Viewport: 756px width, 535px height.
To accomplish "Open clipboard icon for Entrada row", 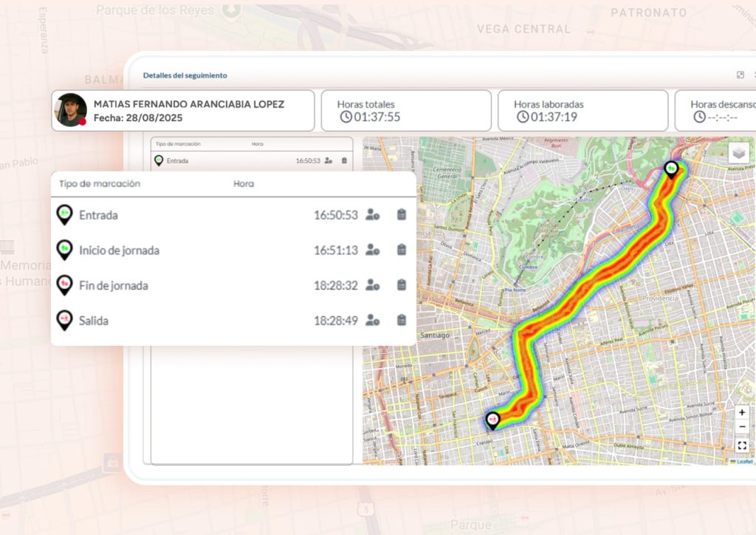I will [x=402, y=215].
